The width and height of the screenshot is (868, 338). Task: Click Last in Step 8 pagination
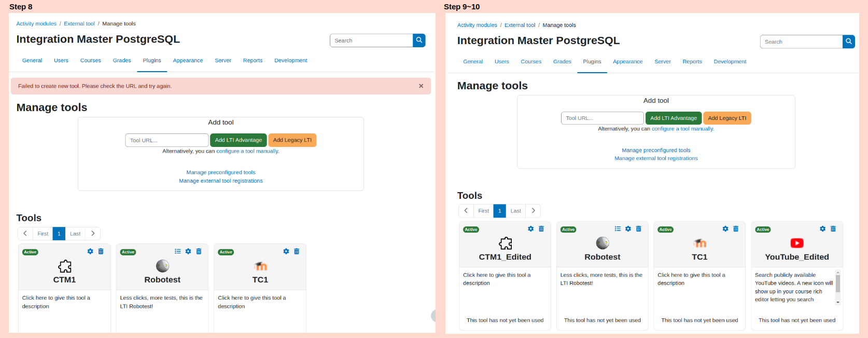coord(75,234)
